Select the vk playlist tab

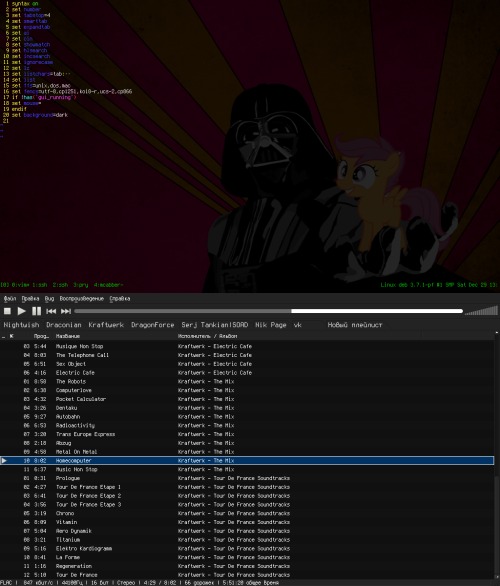pos(297,325)
